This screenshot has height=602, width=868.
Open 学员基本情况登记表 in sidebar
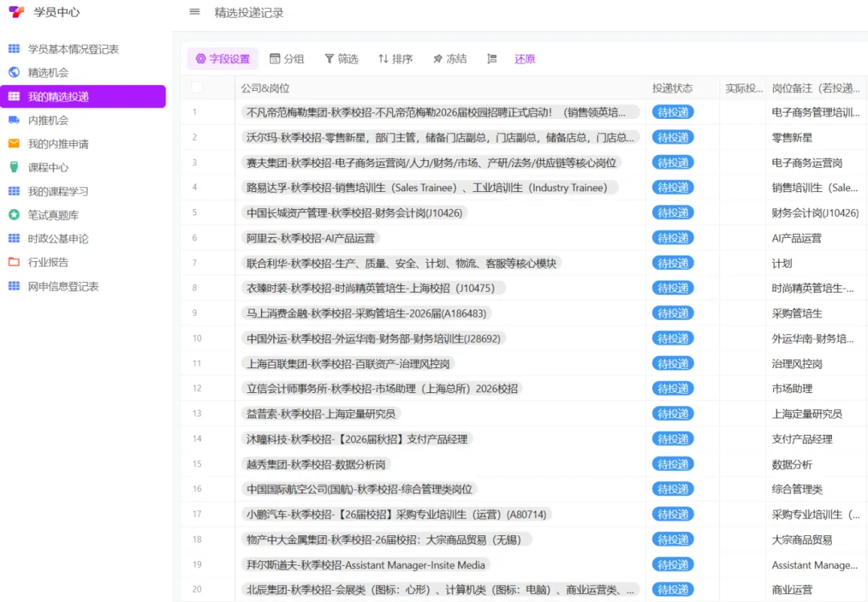pyautogui.click(x=73, y=49)
